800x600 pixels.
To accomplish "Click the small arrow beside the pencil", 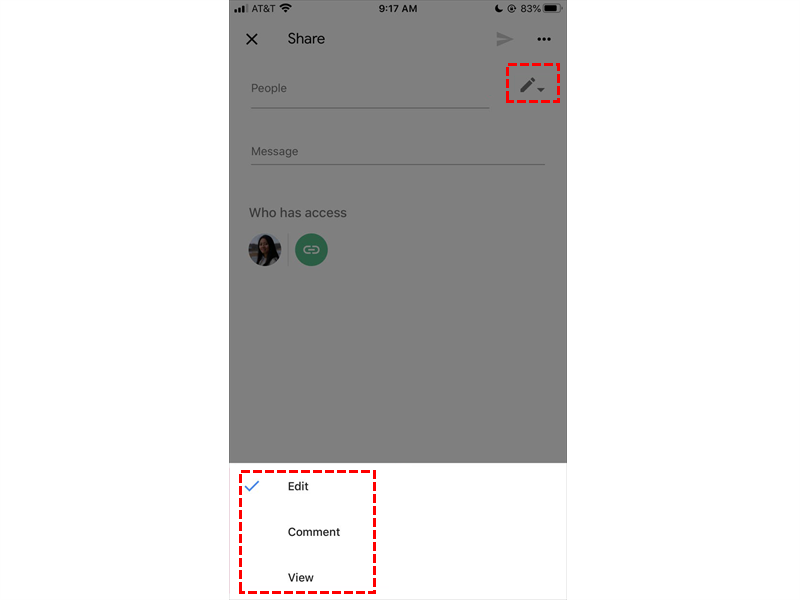I will pos(541,90).
